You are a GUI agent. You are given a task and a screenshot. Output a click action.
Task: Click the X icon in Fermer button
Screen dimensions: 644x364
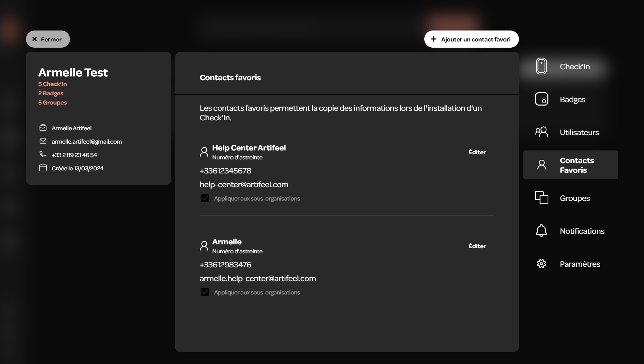point(35,39)
